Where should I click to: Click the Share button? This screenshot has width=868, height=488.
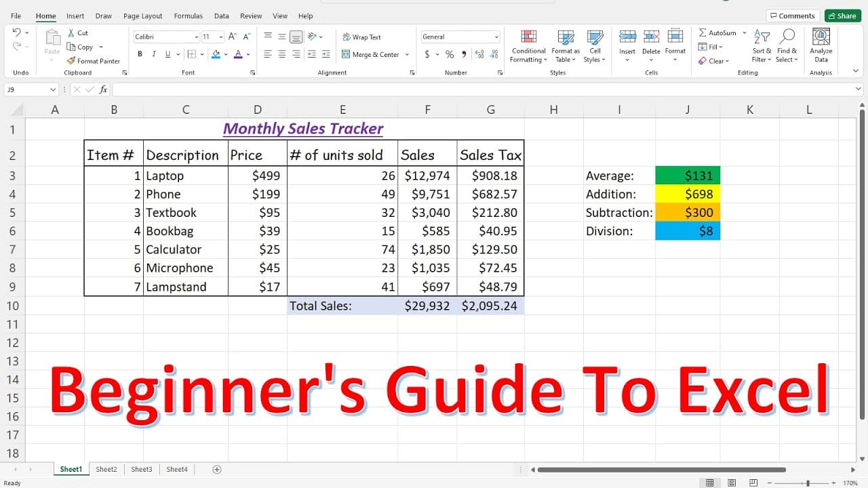pyautogui.click(x=842, y=16)
